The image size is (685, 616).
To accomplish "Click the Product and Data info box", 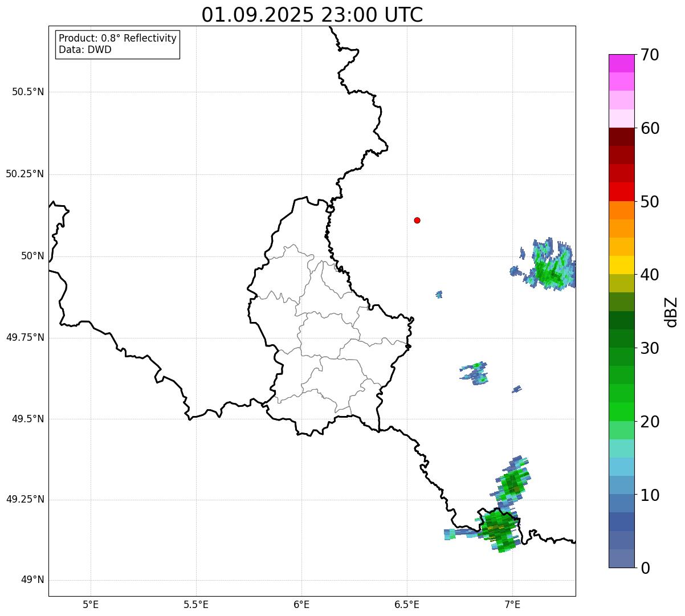I will pyautogui.click(x=117, y=44).
